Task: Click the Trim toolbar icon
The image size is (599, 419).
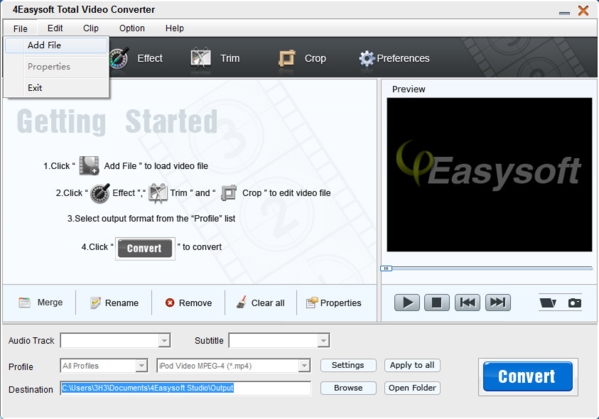Action: coord(201,58)
